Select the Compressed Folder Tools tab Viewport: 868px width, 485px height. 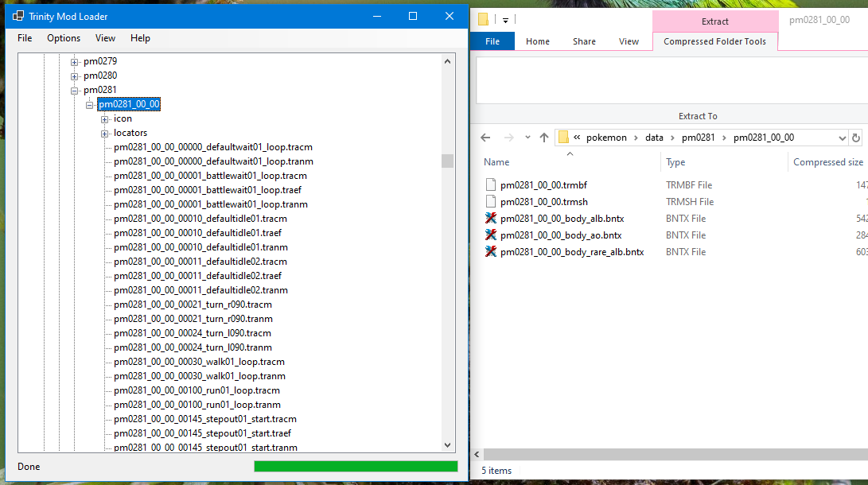point(714,41)
